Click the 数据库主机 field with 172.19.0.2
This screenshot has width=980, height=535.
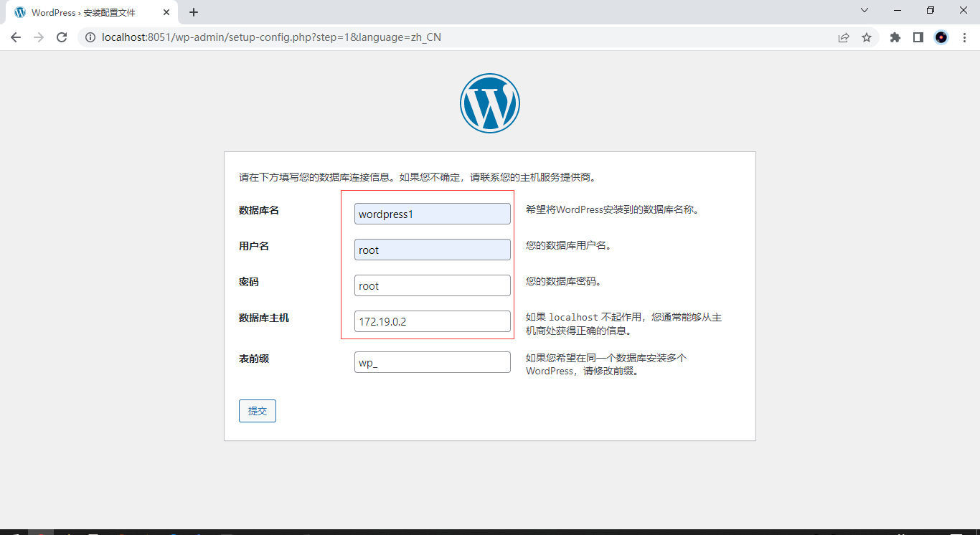(x=433, y=321)
